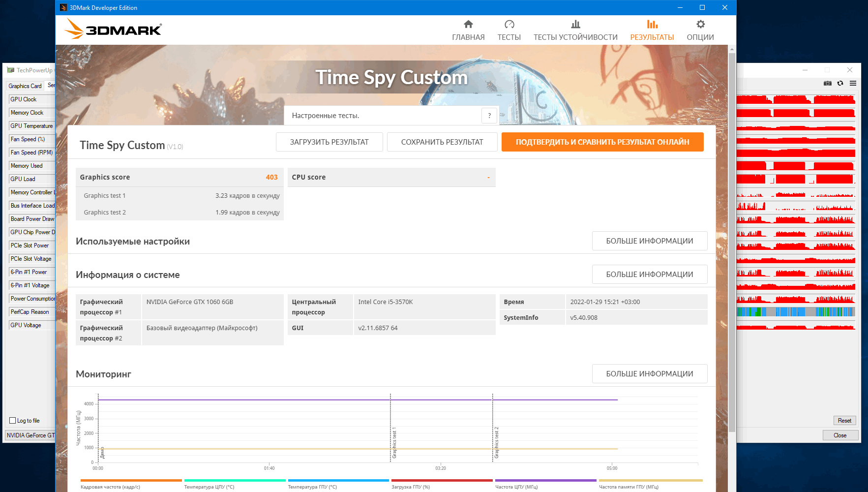868x492 pixels.
Task: Click the orange ПОДТВЕРДИТЬ И СРАВНИТЬ РЕЗУЛЬТАТ ОНЛАЙН button
Action: [602, 142]
